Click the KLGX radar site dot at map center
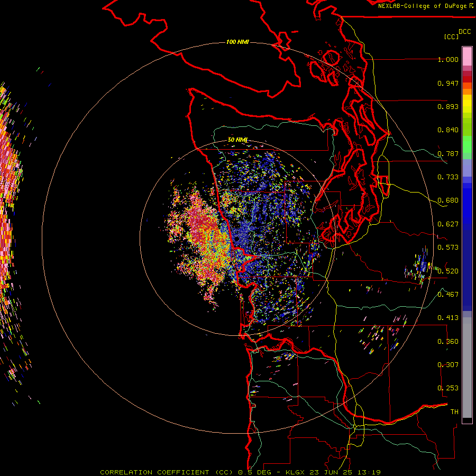Viewport: 476px width, 476px height. point(237,239)
